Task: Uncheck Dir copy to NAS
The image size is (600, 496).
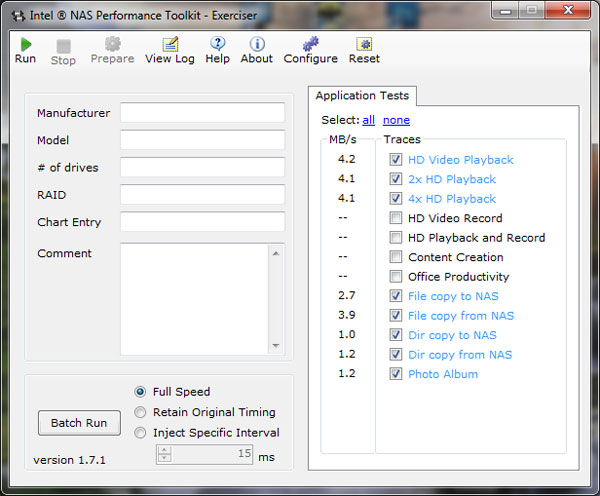Action: point(396,335)
